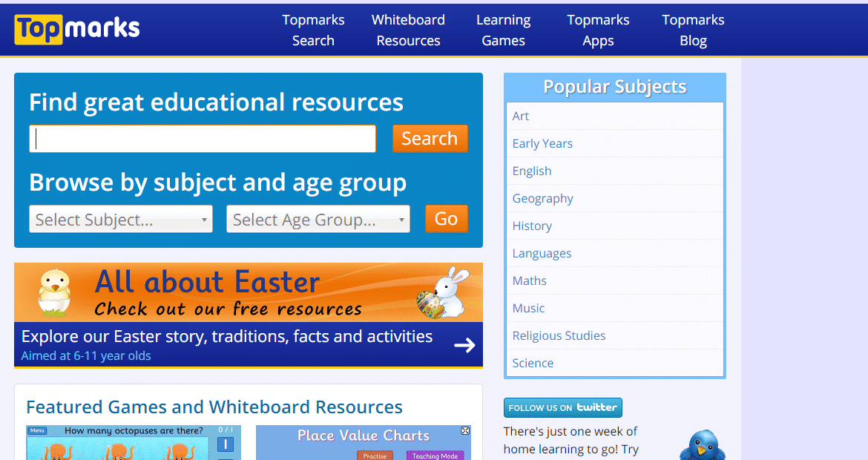Select Art in Popular Subjects
This screenshot has height=460, width=868.
pos(615,116)
